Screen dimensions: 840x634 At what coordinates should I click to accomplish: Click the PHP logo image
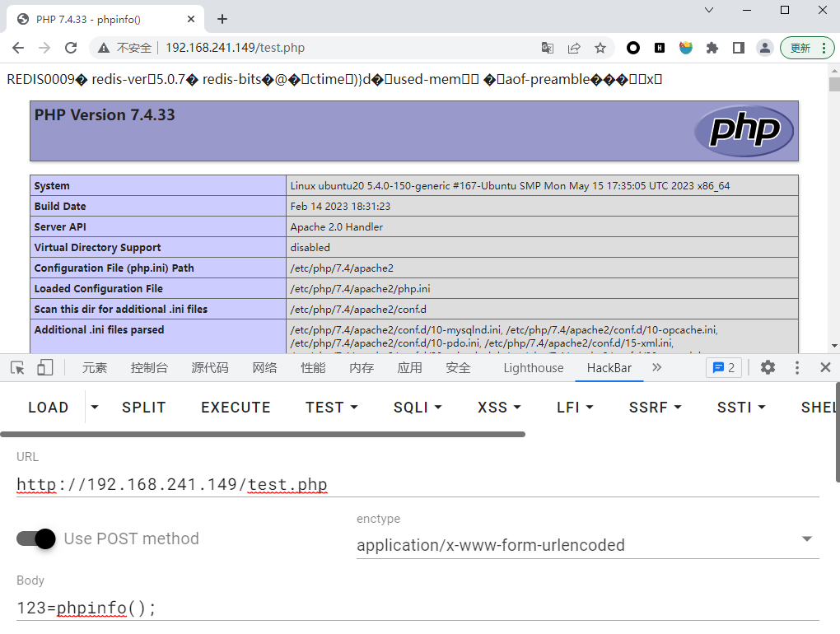pos(744,131)
